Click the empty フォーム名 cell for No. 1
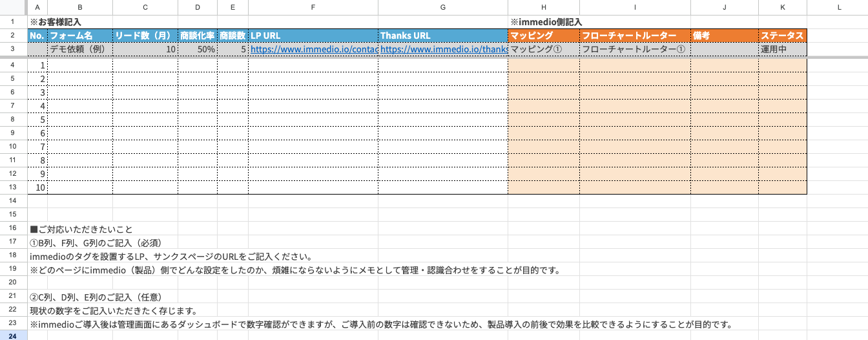 [x=79, y=65]
